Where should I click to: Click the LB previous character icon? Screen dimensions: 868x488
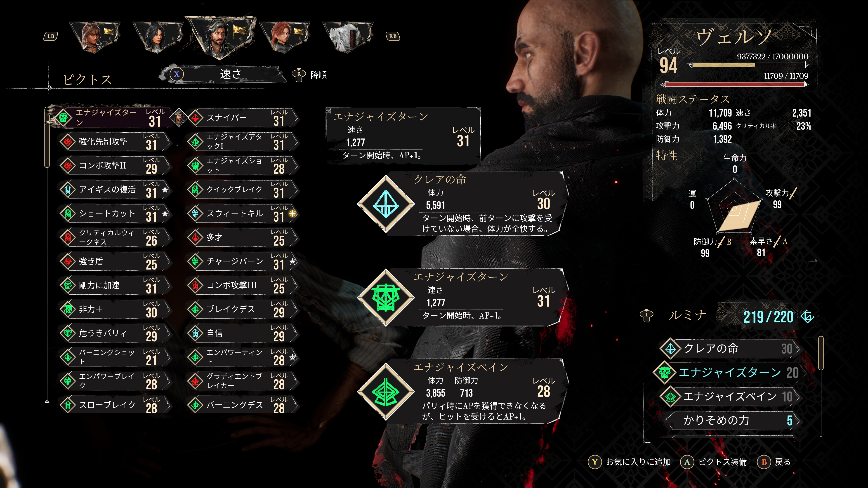(x=51, y=36)
